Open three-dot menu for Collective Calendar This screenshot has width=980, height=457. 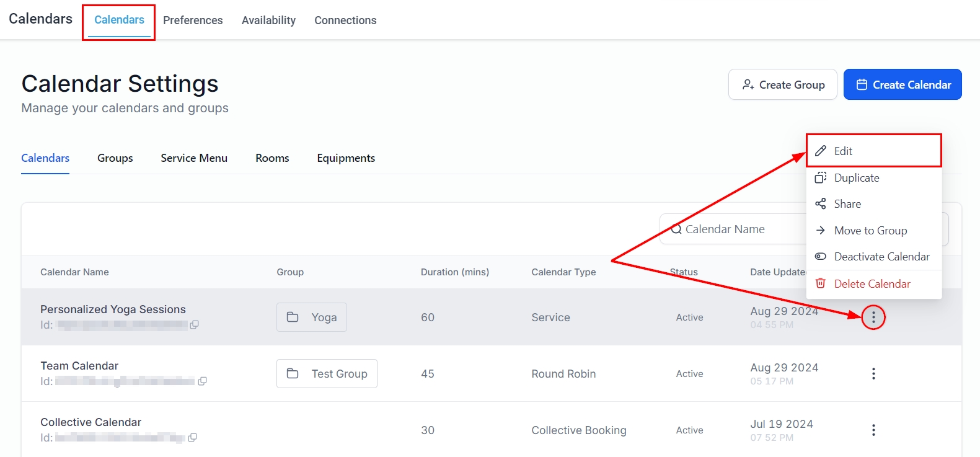coord(873,430)
